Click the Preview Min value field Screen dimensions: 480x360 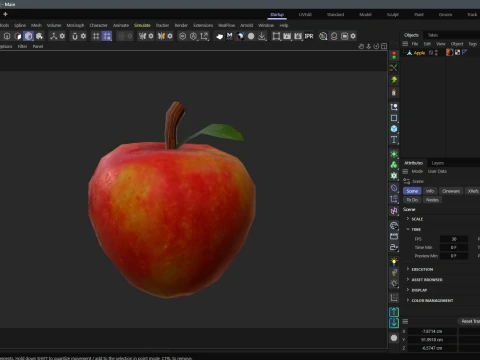pyautogui.click(x=454, y=256)
